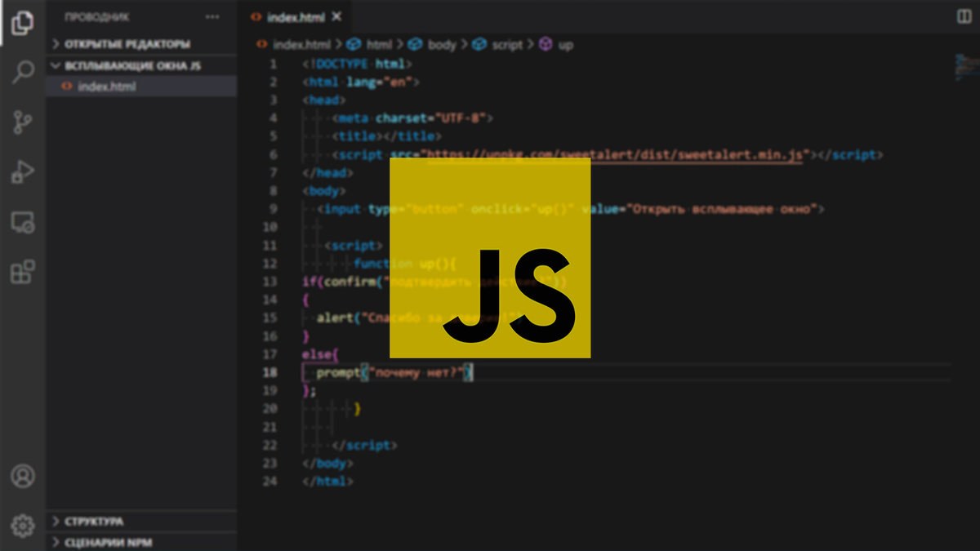The image size is (980, 551).
Task: Click the input type="button" code line
Action: point(570,209)
